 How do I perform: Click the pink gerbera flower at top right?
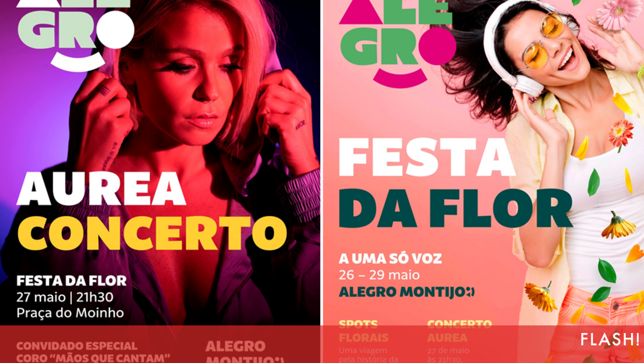(618, 13)
